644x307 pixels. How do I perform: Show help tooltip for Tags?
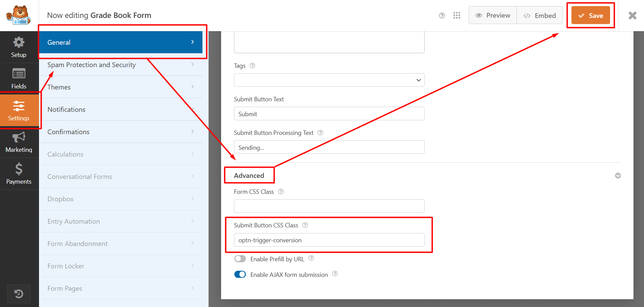point(252,65)
